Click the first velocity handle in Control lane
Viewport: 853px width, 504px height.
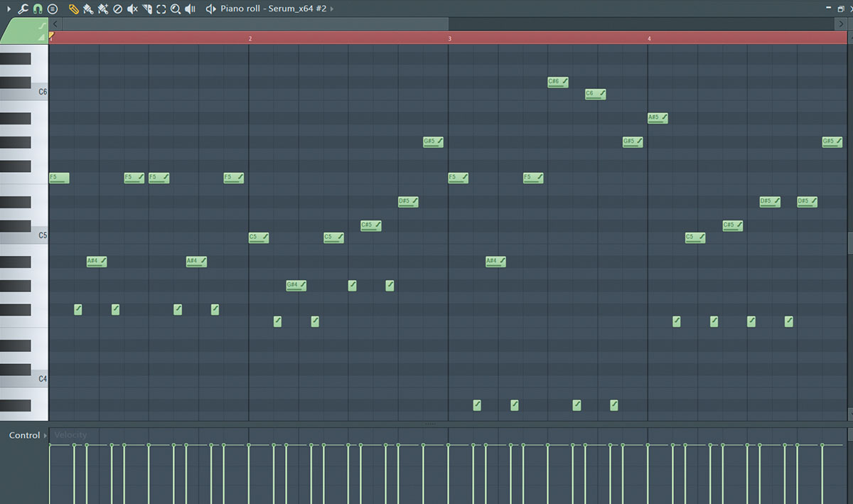click(50, 445)
